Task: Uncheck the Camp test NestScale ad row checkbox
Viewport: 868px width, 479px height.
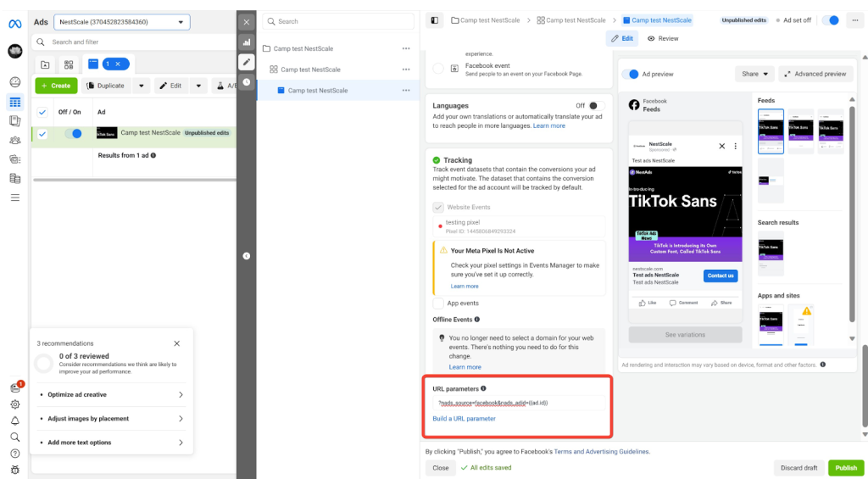Action: pos(42,133)
